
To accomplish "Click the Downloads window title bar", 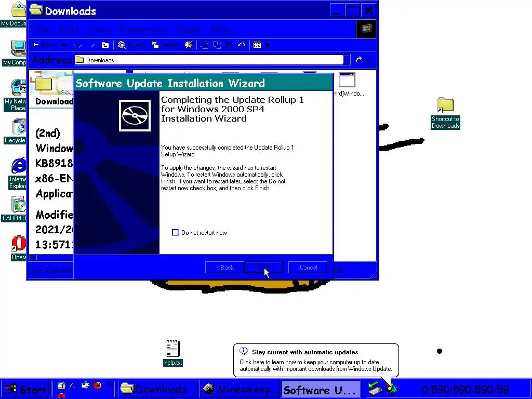I will [179, 10].
